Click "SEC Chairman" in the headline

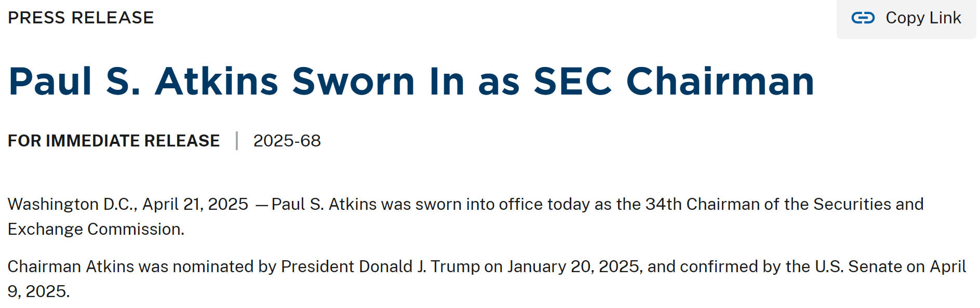point(673,82)
